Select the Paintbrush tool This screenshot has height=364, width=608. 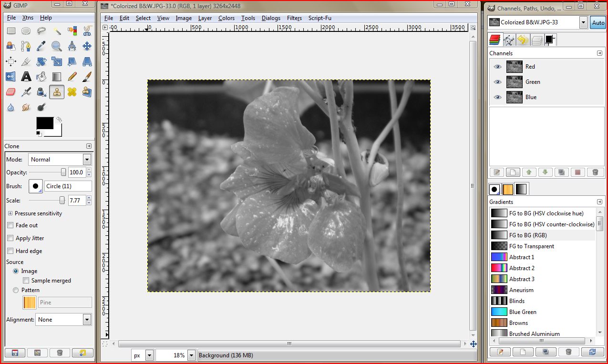point(87,77)
